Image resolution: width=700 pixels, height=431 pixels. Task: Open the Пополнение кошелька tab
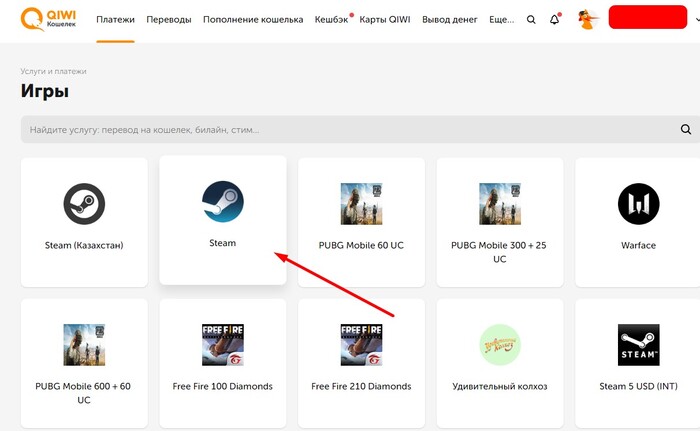253,20
